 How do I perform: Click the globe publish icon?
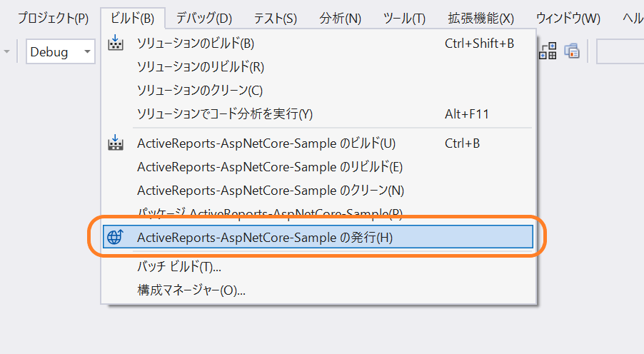(115, 237)
